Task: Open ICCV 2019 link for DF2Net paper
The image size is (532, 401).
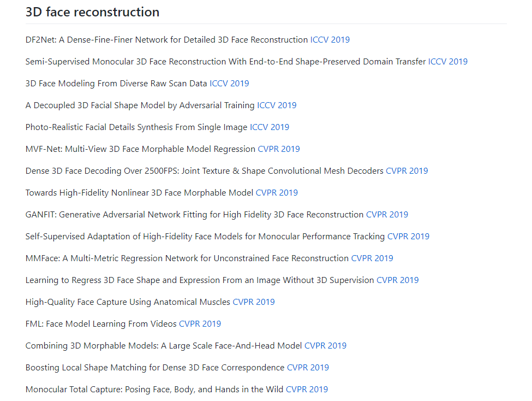Action: pos(330,40)
